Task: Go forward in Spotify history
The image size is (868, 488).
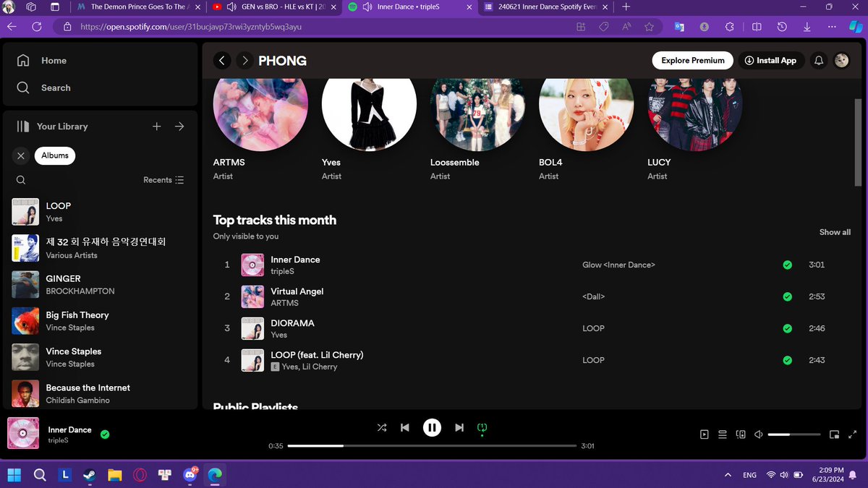Action: tap(245, 61)
